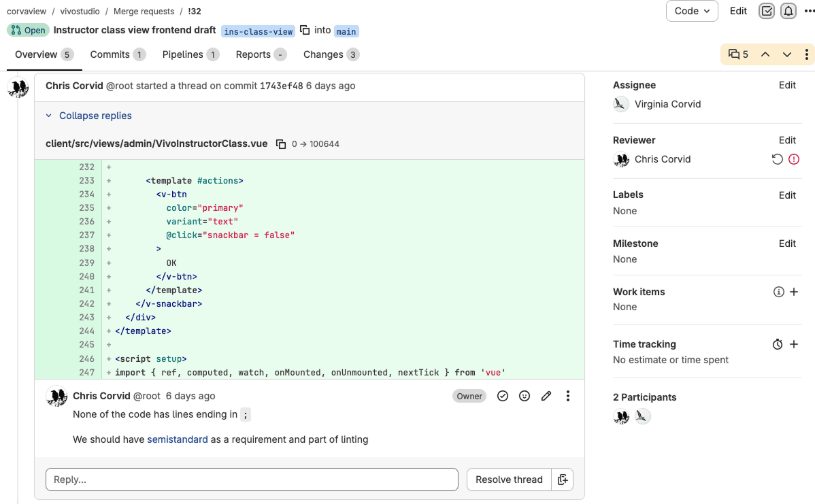Jump to previous unresolved thread
815x504 pixels.
pos(765,54)
